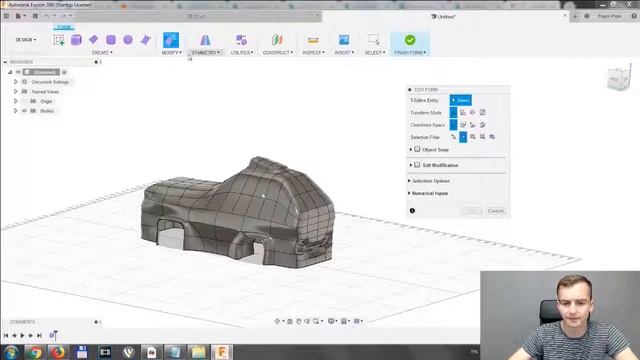The image size is (640, 360).
Task: Expand the Named Views tree node
Action: pos(16,91)
